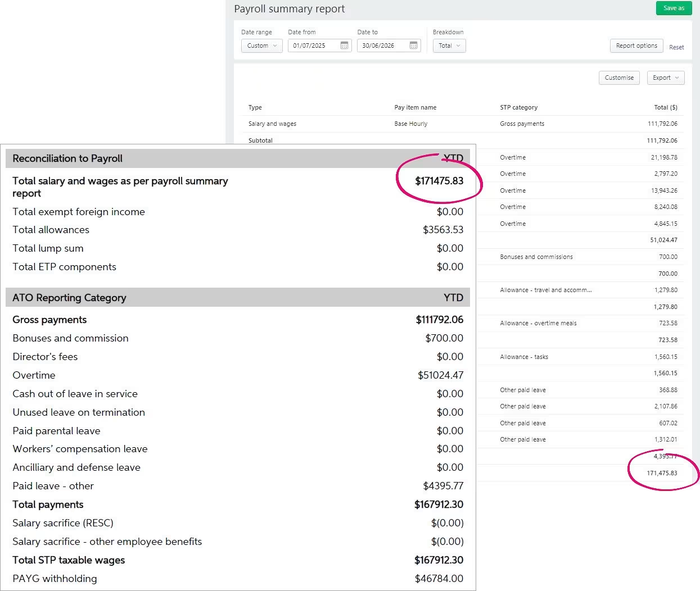Click Paid leave - other value $4395.77
The width and height of the screenshot is (700, 591).
point(443,486)
